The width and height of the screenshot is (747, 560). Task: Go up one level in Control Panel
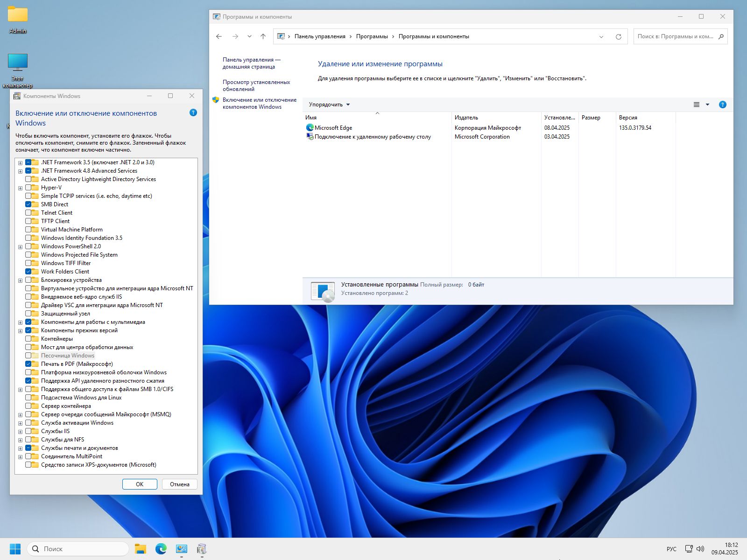click(x=263, y=36)
